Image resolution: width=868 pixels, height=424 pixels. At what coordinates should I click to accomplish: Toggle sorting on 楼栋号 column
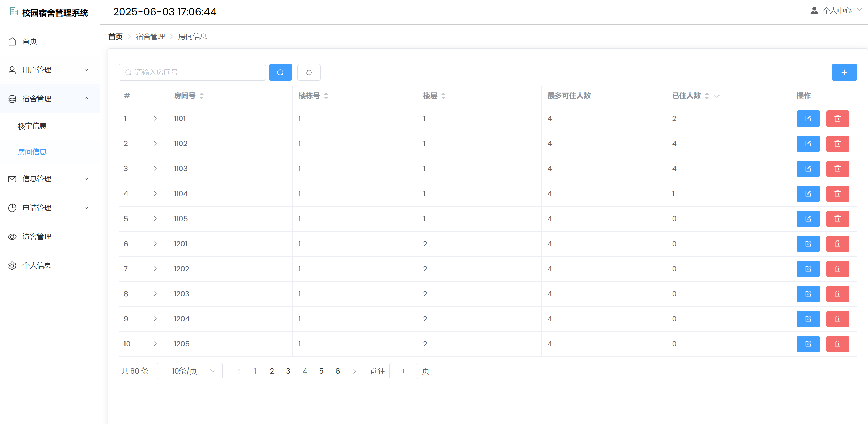[326, 96]
